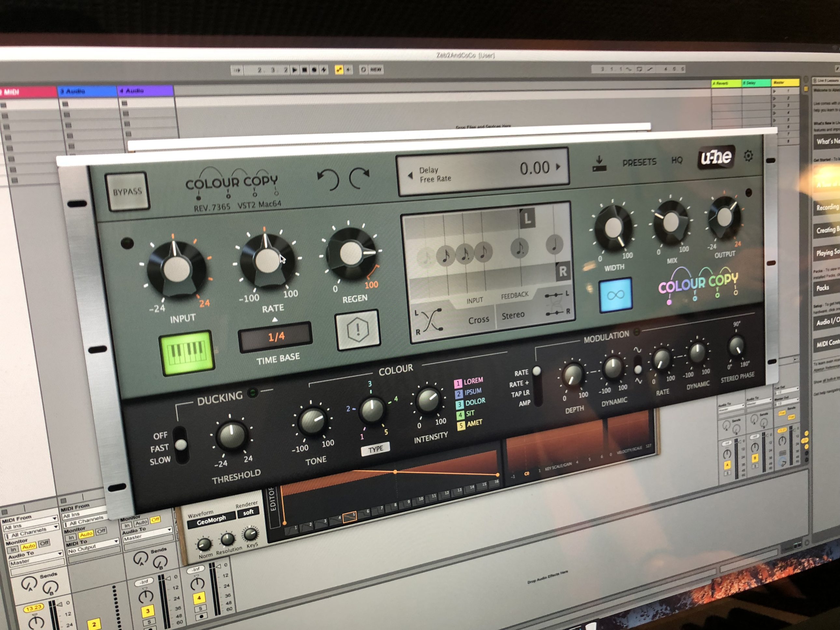Select colour type 5 AMET
The height and width of the screenshot is (630, 840).
(x=470, y=424)
